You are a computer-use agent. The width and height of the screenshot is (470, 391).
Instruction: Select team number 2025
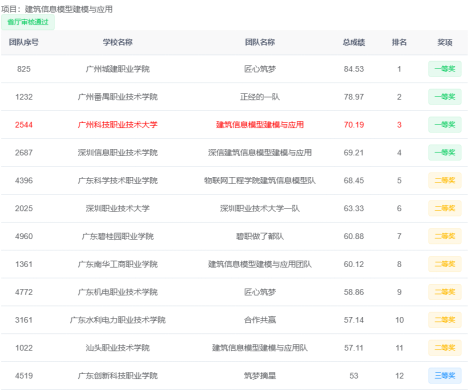click(24, 208)
